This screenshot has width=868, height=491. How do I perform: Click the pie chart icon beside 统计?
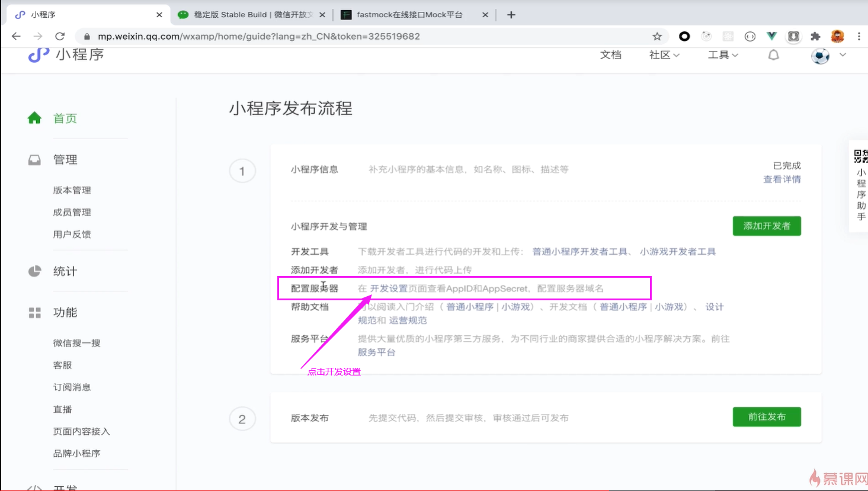coord(34,271)
